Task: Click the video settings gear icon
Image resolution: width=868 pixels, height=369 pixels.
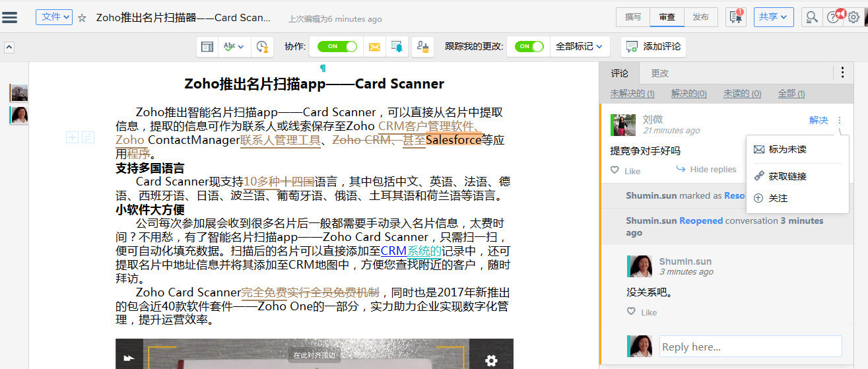Action: 491,360
